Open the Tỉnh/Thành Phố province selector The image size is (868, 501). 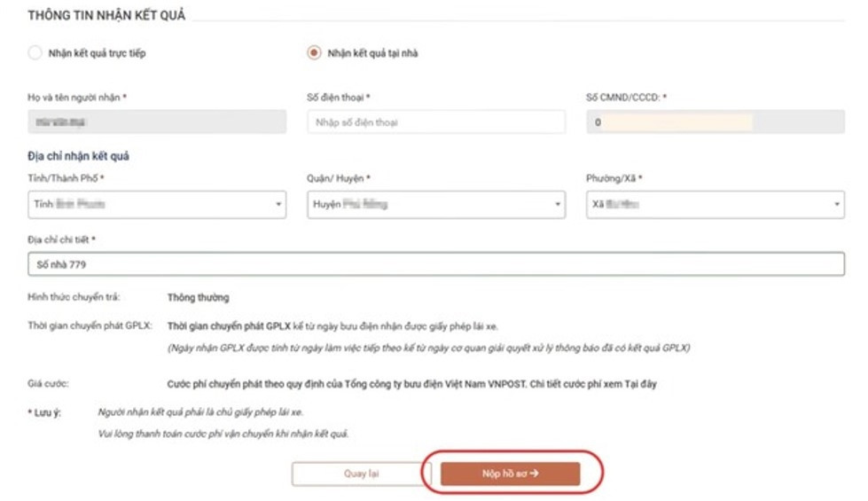pyautogui.click(x=156, y=205)
